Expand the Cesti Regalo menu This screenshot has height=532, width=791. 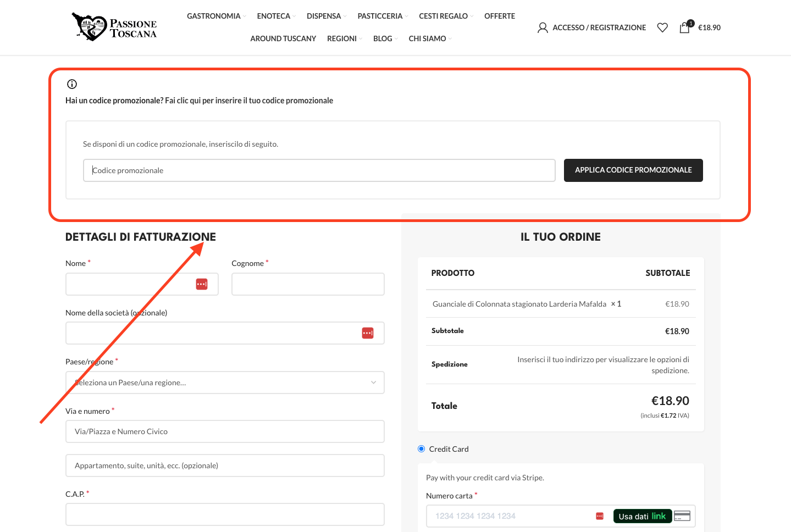coord(446,16)
